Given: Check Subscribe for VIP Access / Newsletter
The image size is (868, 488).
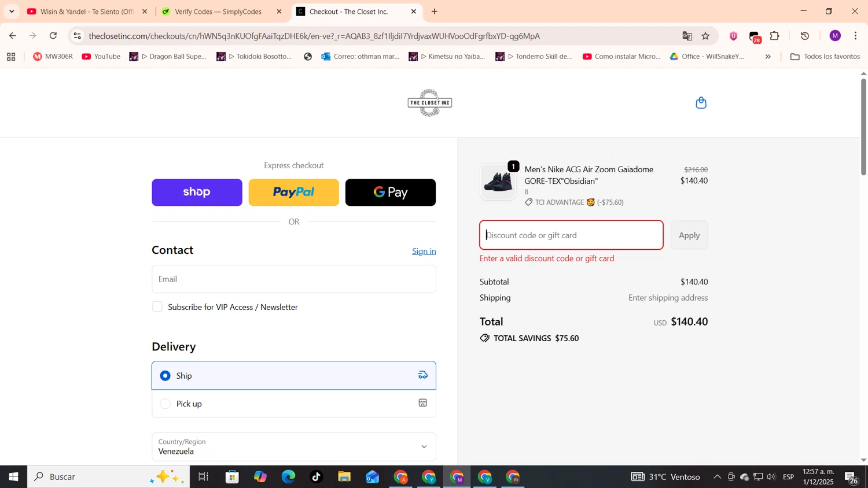Looking at the screenshot, I should click(x=157, y=307).
